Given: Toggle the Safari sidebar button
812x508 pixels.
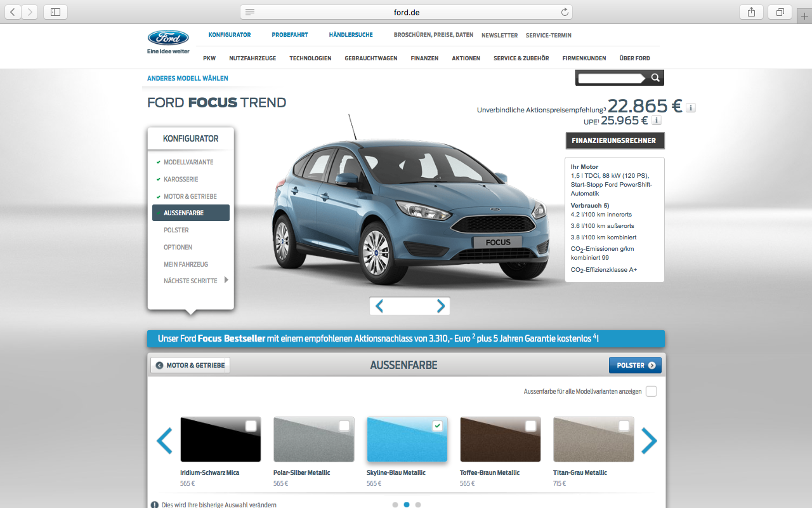Looking at the screenshot, I should tap(55, 12).
